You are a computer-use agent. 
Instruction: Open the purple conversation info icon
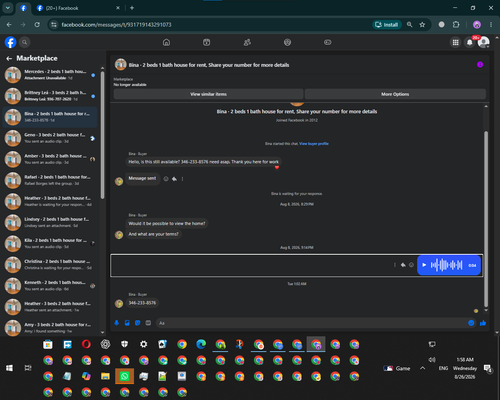tap(480, 65)
